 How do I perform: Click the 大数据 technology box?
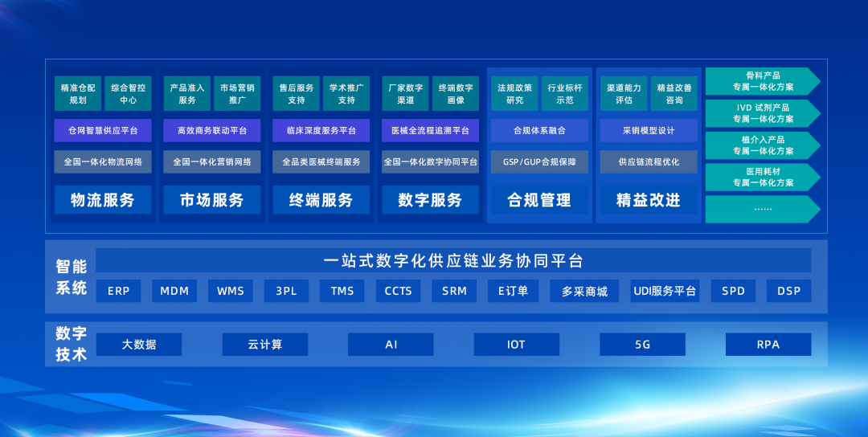tap(139, 345)
